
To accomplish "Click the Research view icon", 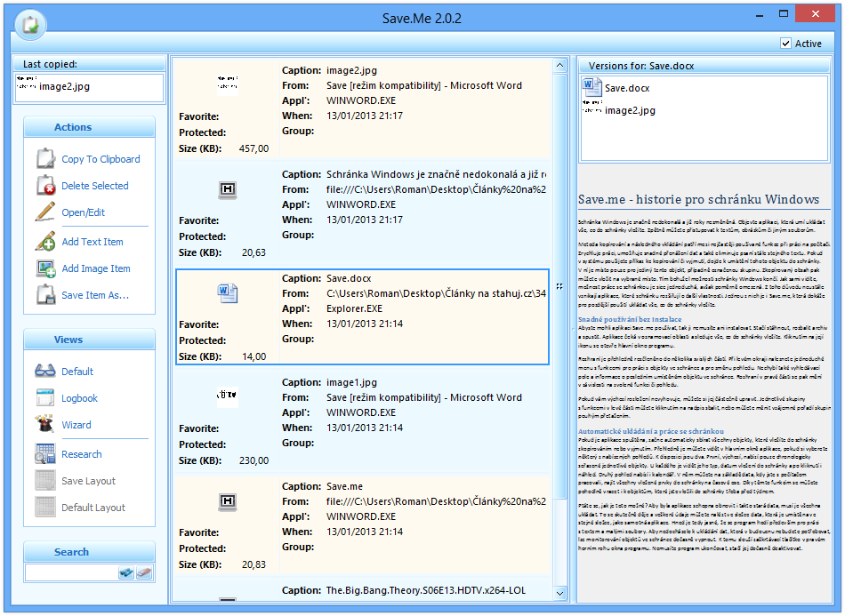I will pos(45,453).
